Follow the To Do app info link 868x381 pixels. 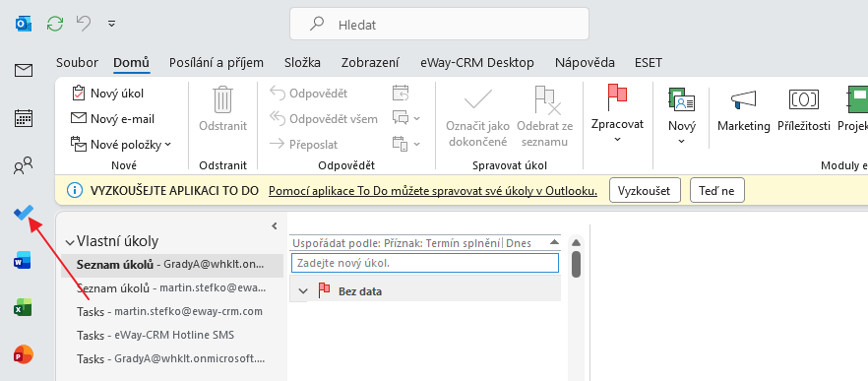(x=433, y=191)
